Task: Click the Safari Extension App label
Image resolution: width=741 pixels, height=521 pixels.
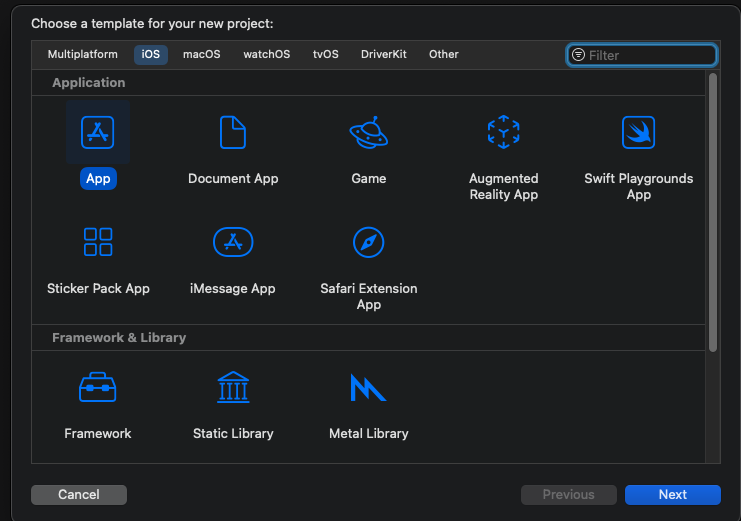Action: tap(369, 296)
